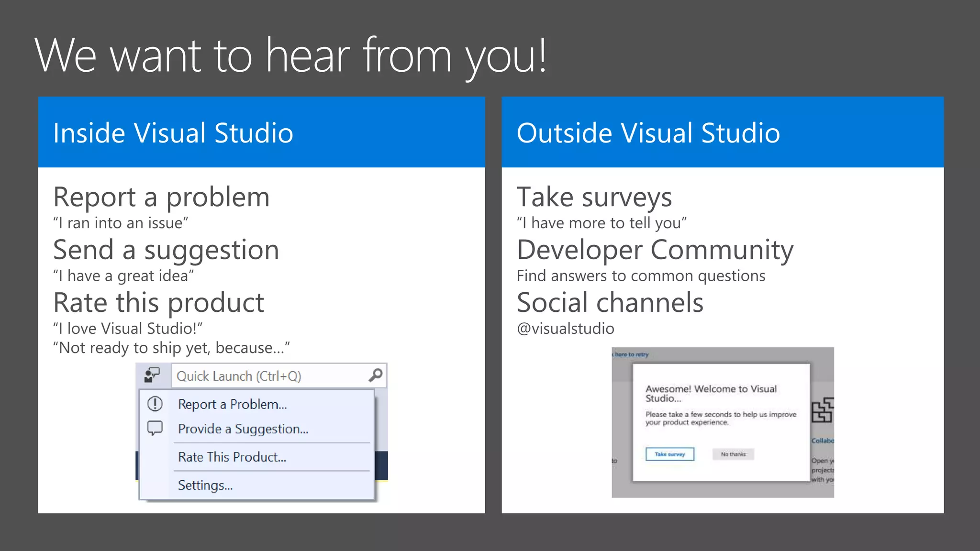Click the collaborate icon behind survey dialog
Viewport: 980px width, 551px height.
823,410
